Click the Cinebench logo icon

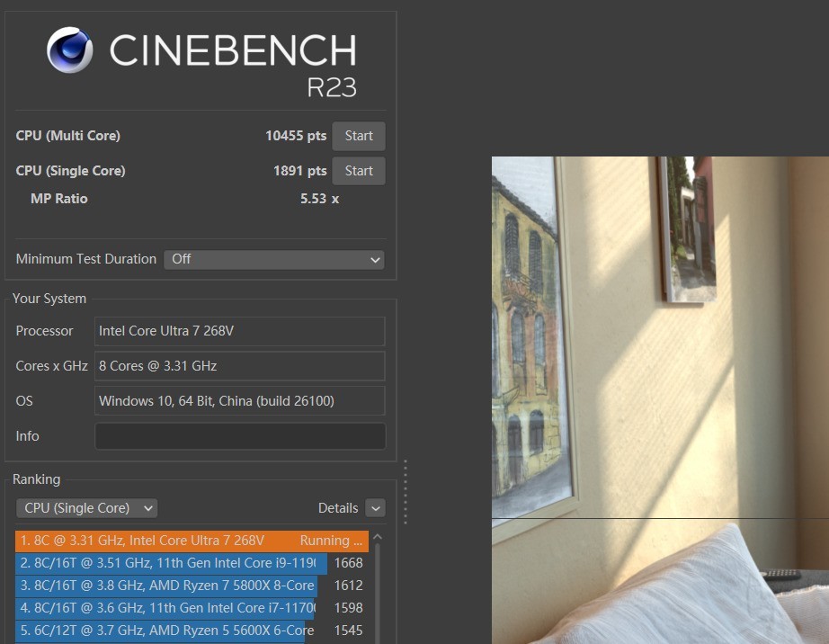coord(70,49)
